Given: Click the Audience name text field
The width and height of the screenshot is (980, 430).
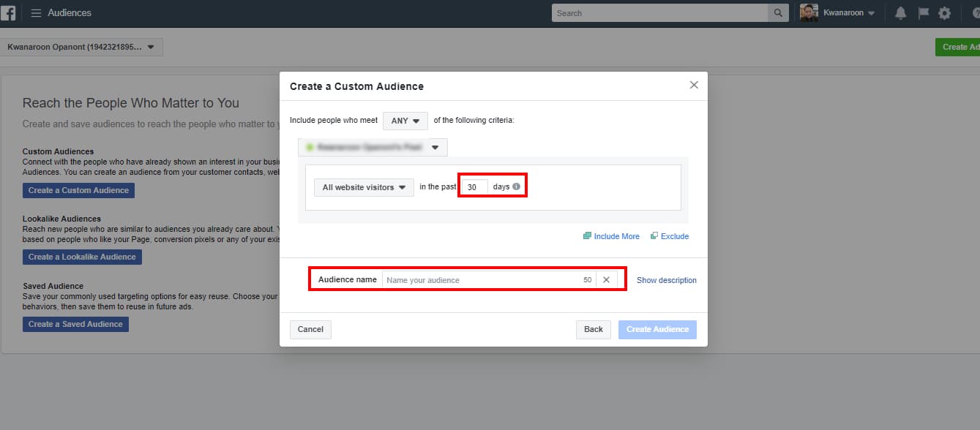Looking at the screenshot, I should point(489,280).
